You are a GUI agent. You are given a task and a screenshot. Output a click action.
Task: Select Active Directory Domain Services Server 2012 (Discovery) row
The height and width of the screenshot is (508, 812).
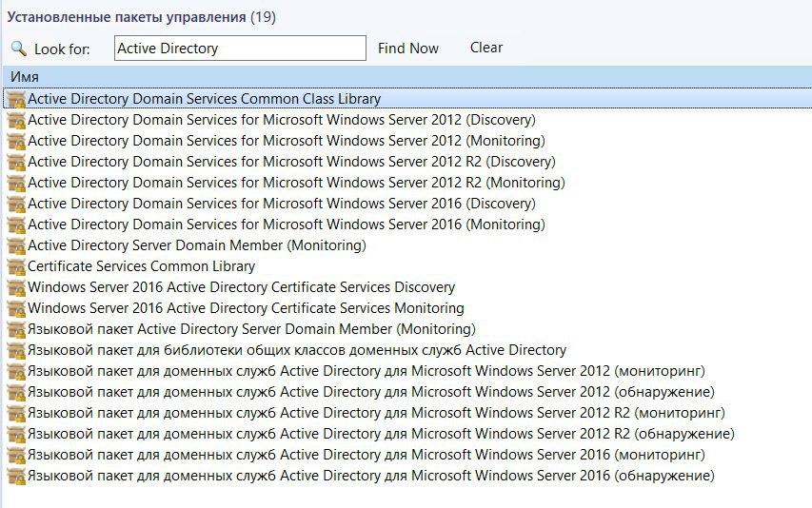(407, 120)
